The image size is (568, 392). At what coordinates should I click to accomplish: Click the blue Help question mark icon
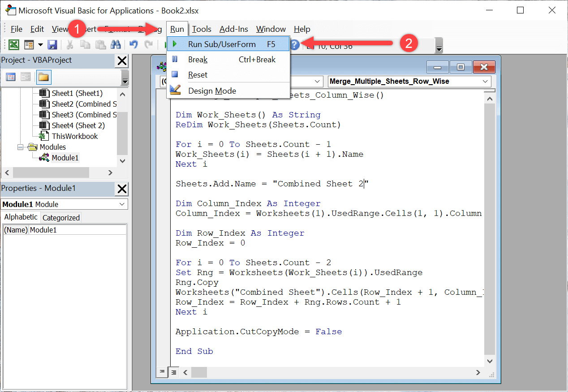294,44
